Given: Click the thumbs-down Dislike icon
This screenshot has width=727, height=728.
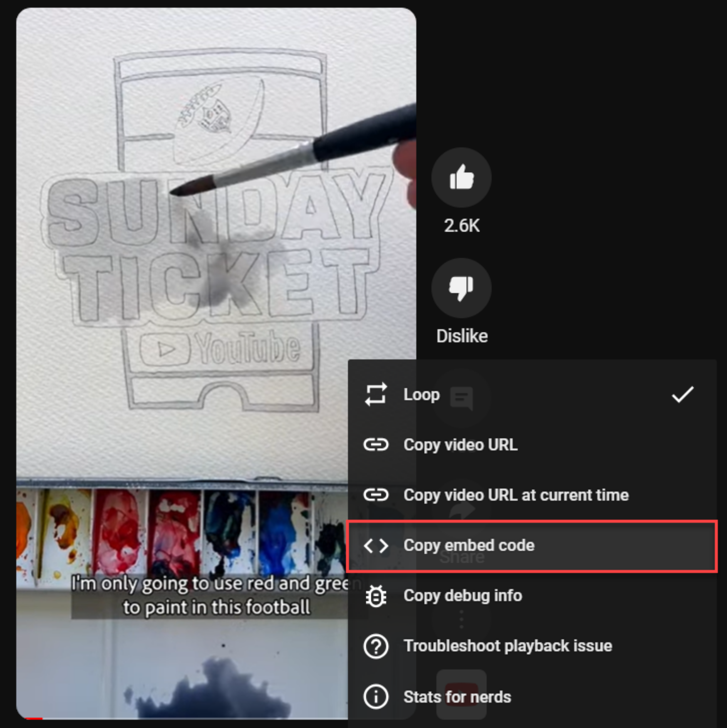Looking at the screenshot, I should pyautogui.click(x=461, y=288).
